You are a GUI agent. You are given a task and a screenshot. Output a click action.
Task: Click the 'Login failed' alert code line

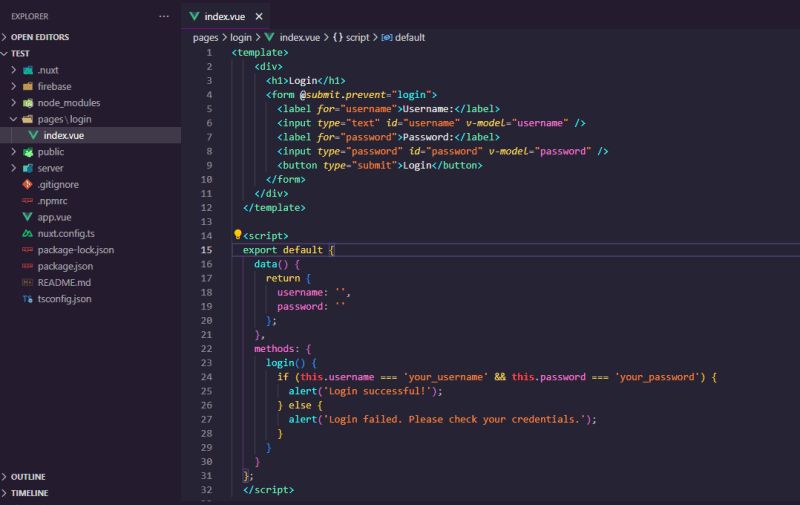click(442, 419)
